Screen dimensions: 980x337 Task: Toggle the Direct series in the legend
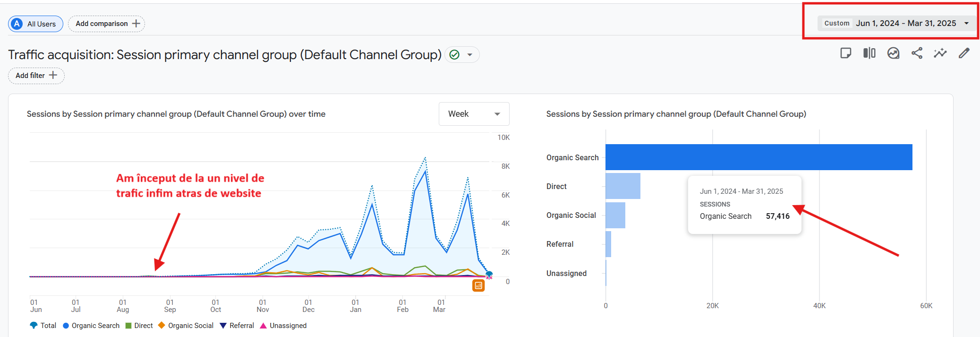click(x=139, y=326)
